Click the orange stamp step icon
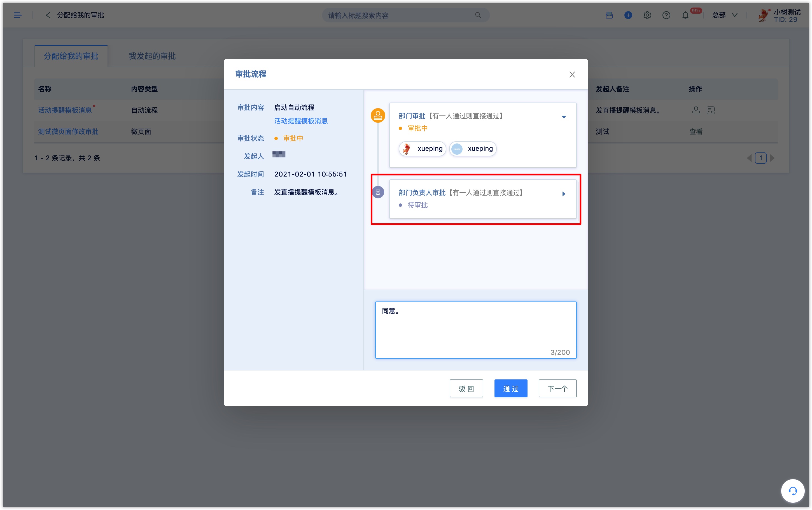 (378, 115)
